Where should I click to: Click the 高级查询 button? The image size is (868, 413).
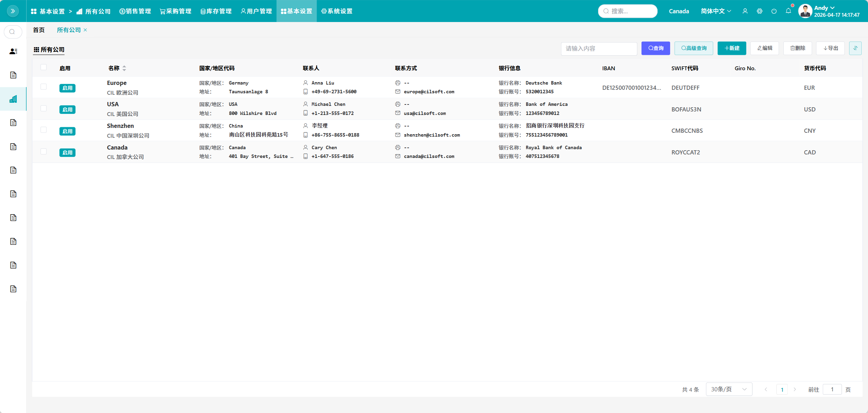pyautogui.click(x=694, y=48)
